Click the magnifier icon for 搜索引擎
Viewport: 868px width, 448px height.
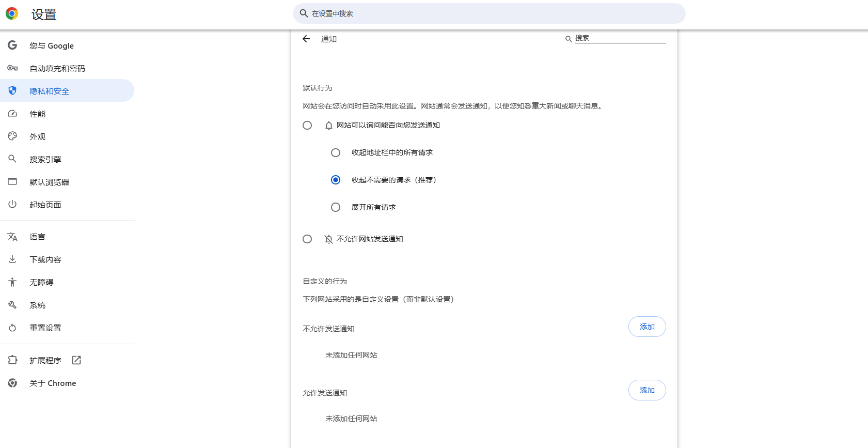(12, 159)
